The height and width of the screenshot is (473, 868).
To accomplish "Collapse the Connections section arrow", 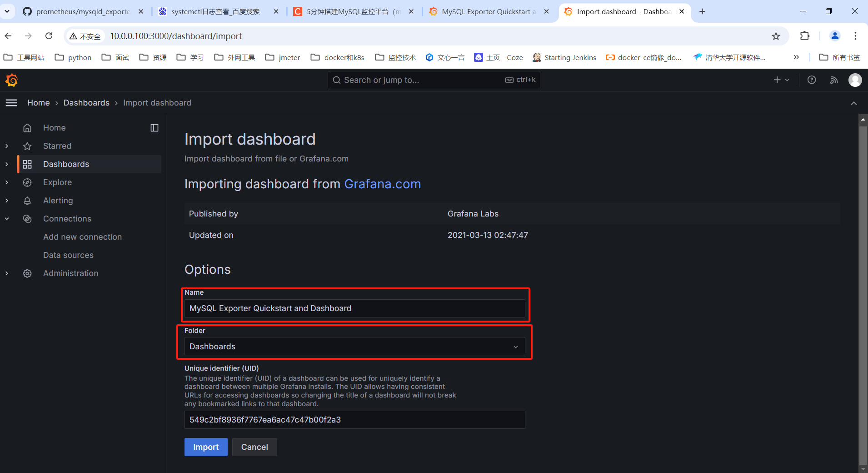I will (x=7, y=219).
